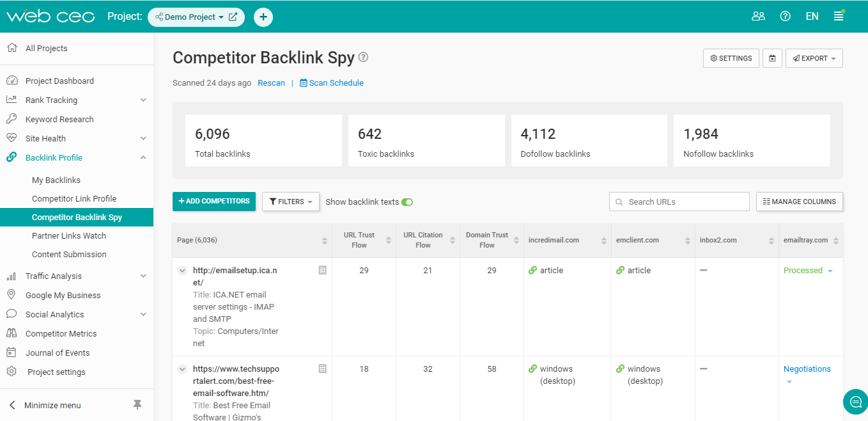Open Manage Columns
This screenshot has height=421, width=868.
800,202
